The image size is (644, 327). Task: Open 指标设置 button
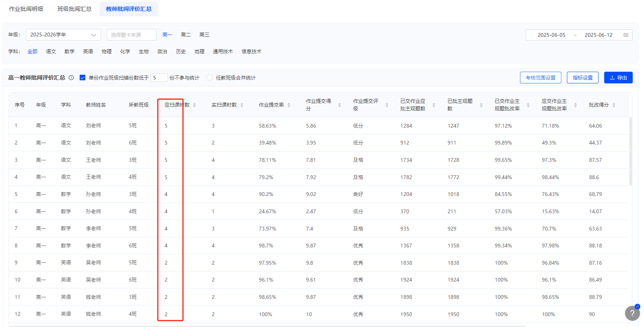pyautogui.click(x=582, y=78)
